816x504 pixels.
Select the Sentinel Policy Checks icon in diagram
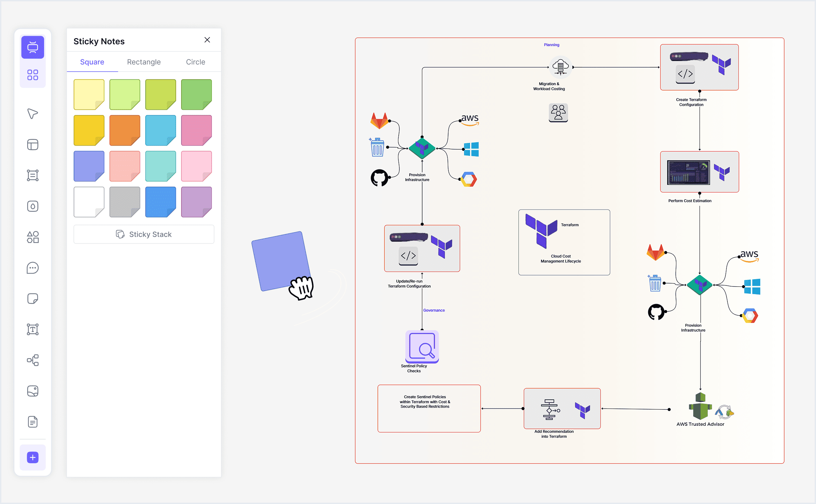[422, 347]
